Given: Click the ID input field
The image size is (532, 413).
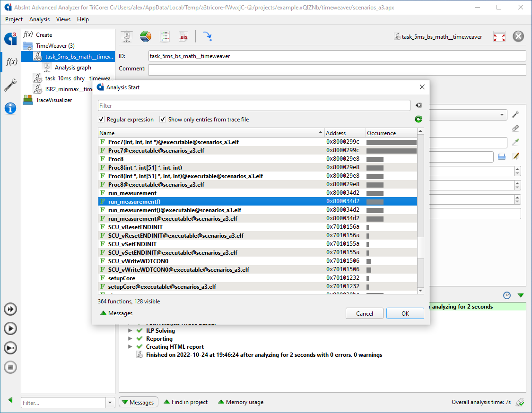Looking at the screenshot, I should [337, 56].
